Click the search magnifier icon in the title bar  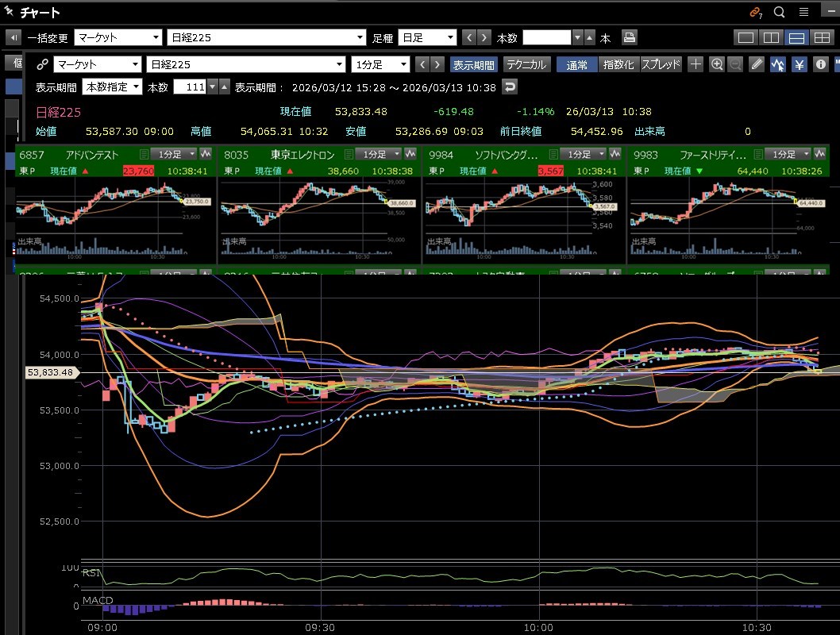[779, 12]
